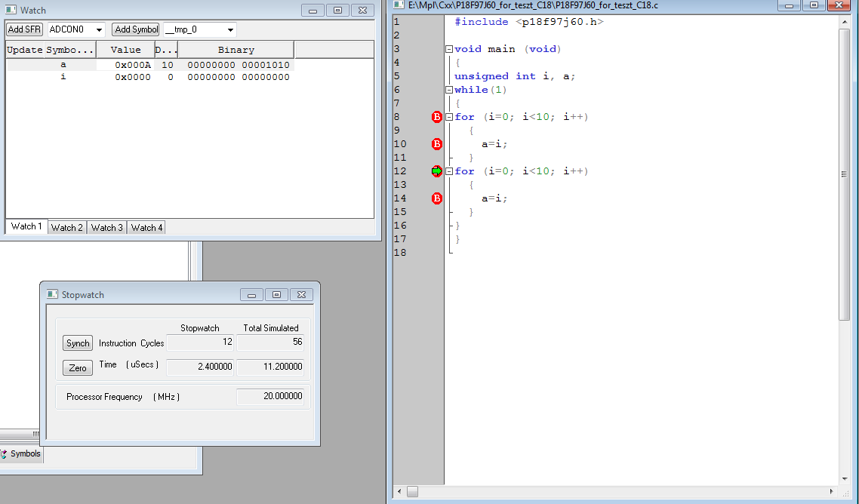This screenshot has height=504, width=859.
Task: Open the Symbols tab
Action: 21,453
